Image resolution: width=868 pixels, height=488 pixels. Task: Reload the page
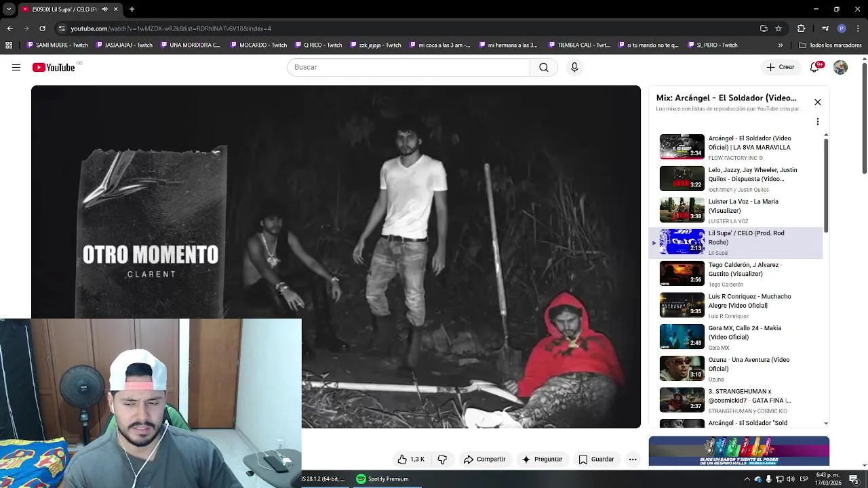coord(42,28)
